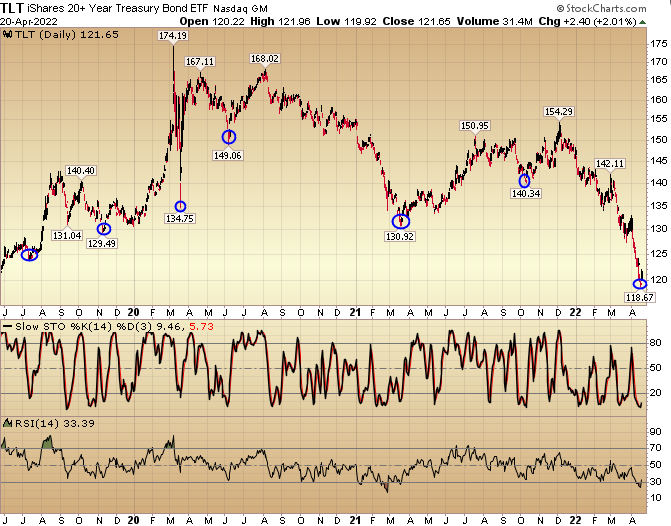Click the iShares 20+ Year Treasury Bond ETF title
Screen dimensions: 671x526
point(119,8)
